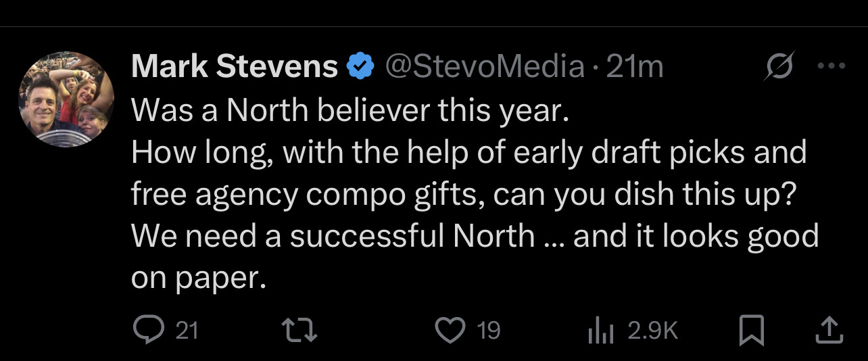Repost this tweet with the retweet icon
Viewport: 868px width, 361px height.
[299, 330]
